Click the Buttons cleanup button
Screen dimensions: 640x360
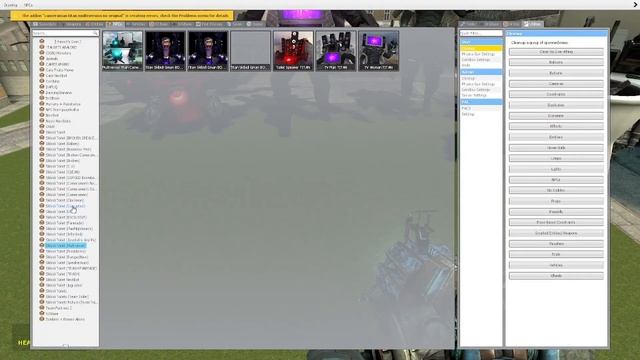pos(556,73)
